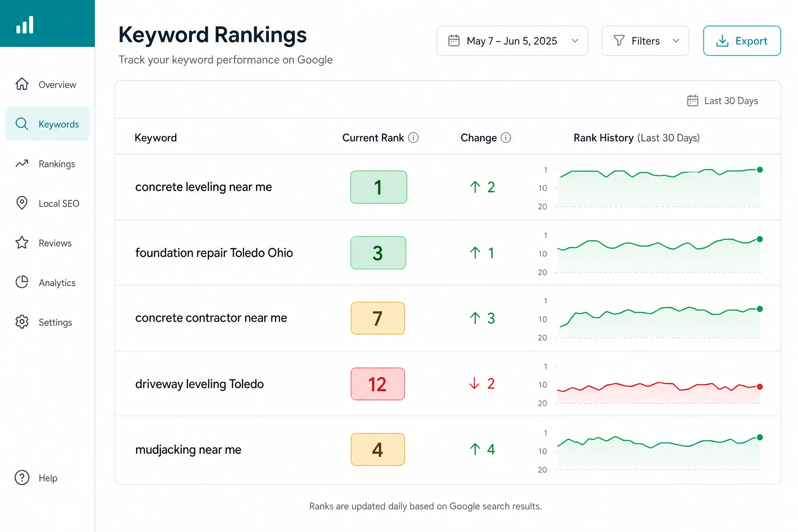Select Keywords in the sidebar
This screenshot has height=532, width=798.
pos(47,124)
